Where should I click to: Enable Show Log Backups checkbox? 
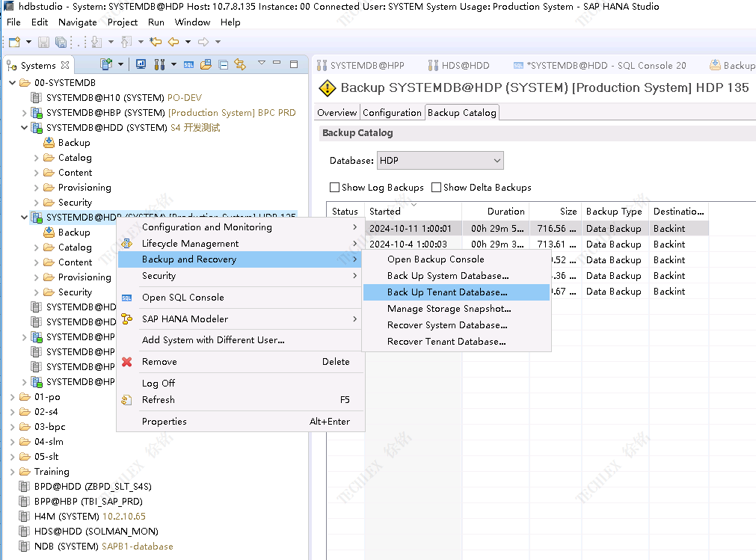335,188
